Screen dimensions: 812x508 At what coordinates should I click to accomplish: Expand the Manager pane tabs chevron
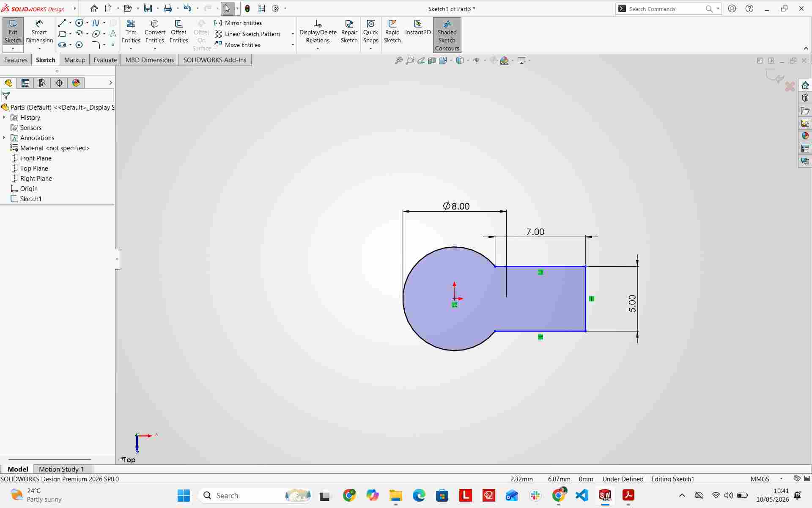[x=111, y=83]
